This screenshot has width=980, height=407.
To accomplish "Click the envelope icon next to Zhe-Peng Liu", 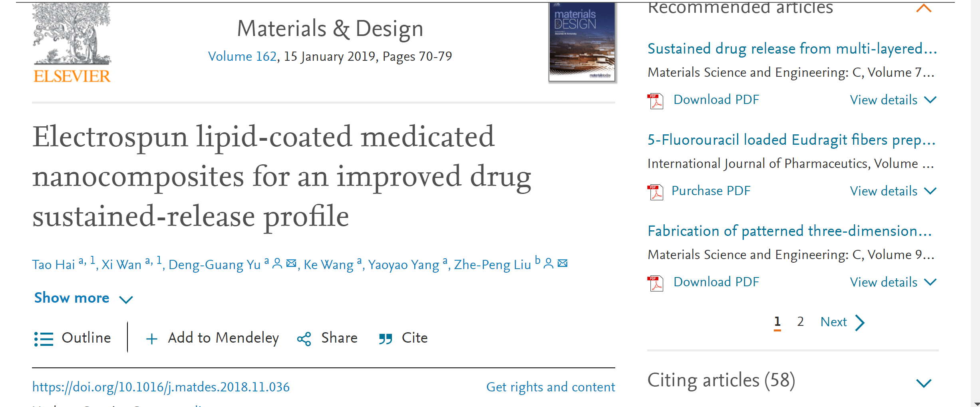I will click(x=563, y=263).
